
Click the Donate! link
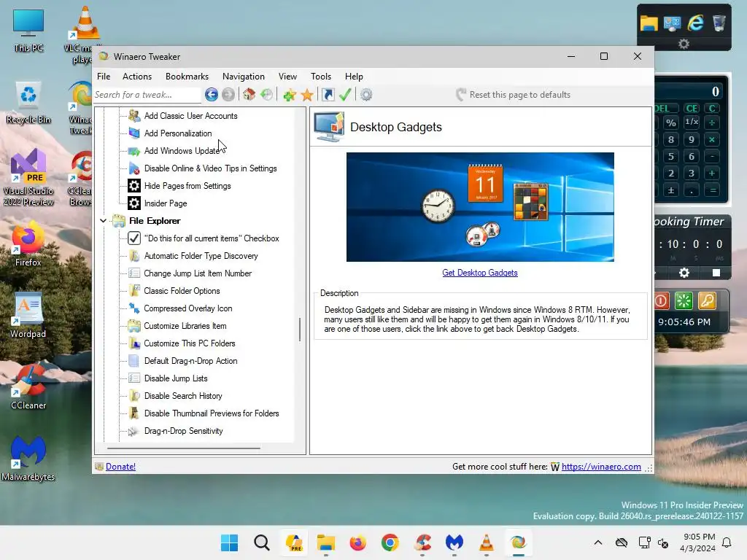(x=120, y=467)
